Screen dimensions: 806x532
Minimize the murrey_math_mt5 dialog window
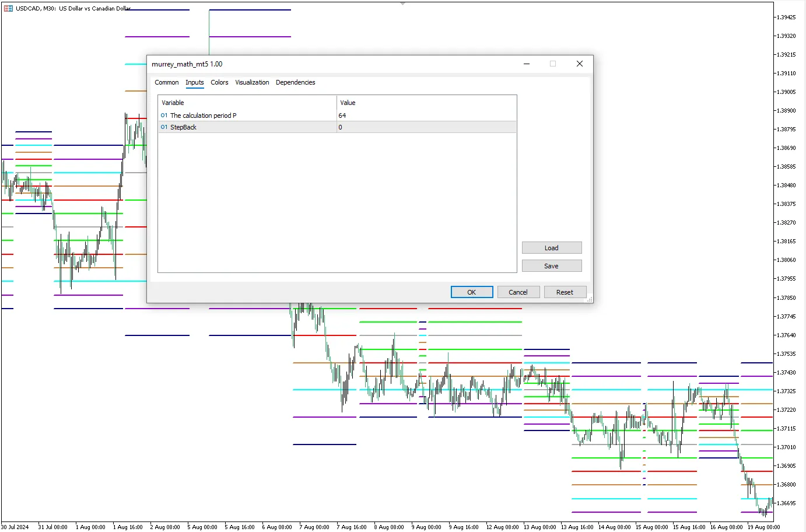[x=527, y=64]
